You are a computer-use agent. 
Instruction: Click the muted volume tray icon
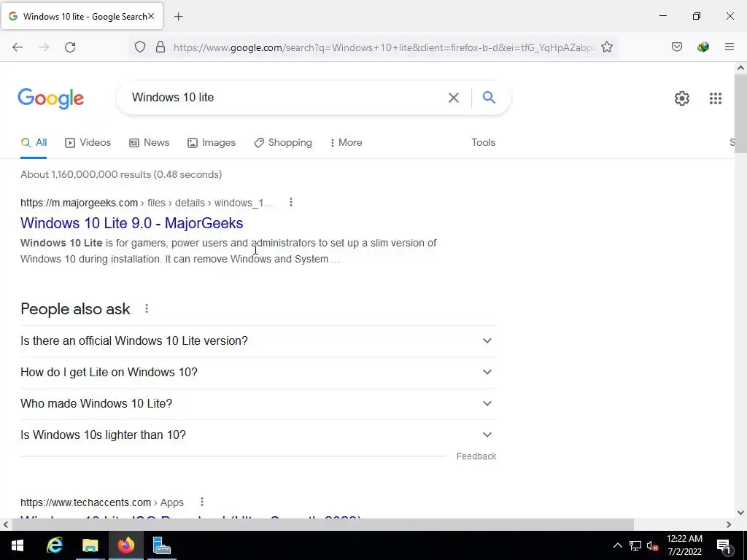click(653, 545)
